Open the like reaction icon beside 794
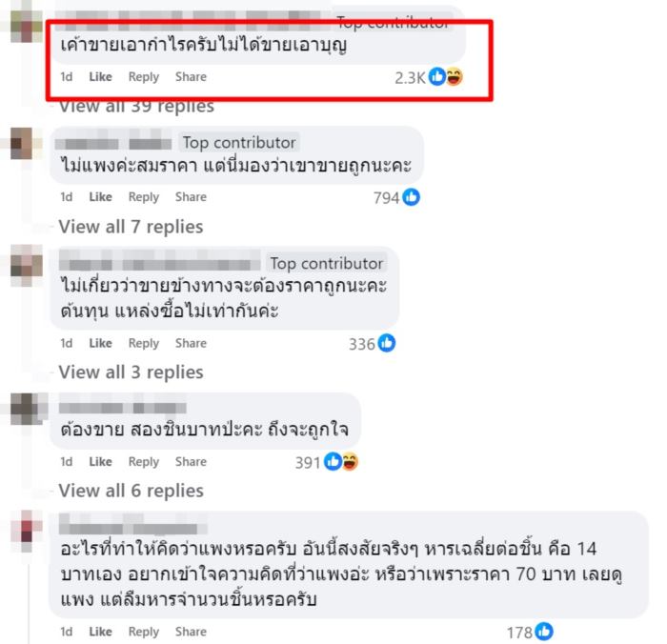 pyautogui.click(x=412, y=197)
